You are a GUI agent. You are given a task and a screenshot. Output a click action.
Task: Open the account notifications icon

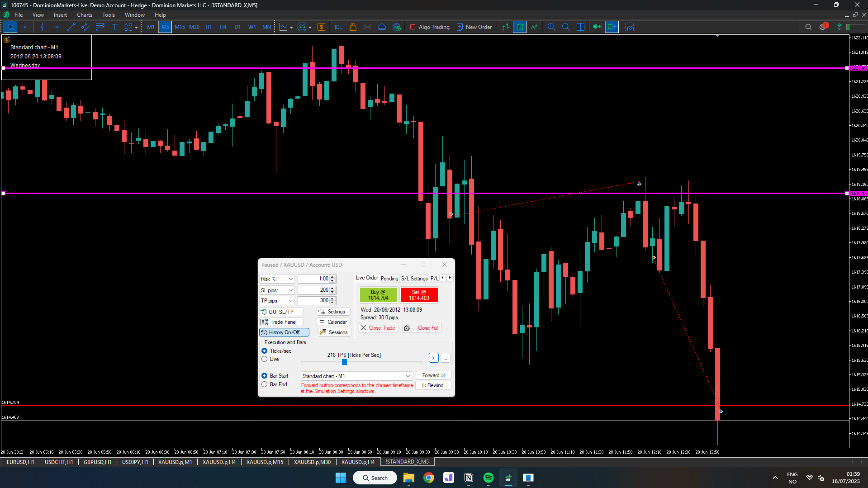(x=823, y=27)
